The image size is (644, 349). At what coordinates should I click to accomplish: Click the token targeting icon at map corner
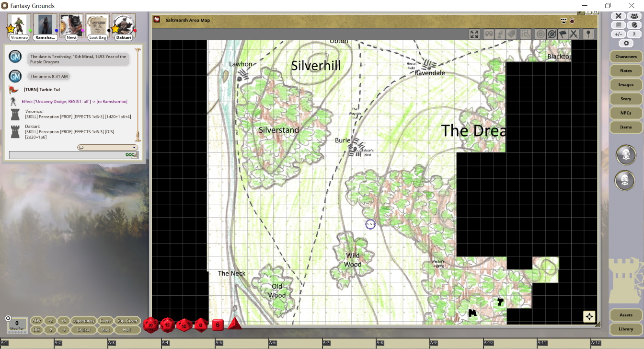coord(589,316)
